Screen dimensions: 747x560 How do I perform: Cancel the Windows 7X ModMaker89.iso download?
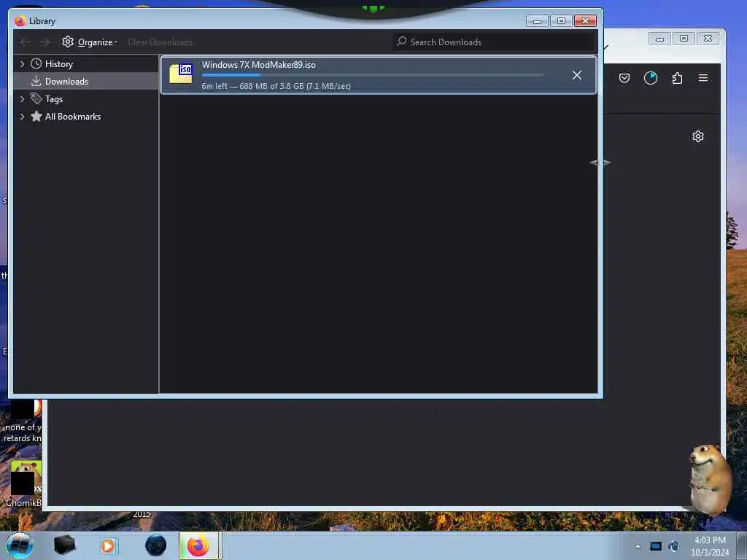click(x=576, y=75)
